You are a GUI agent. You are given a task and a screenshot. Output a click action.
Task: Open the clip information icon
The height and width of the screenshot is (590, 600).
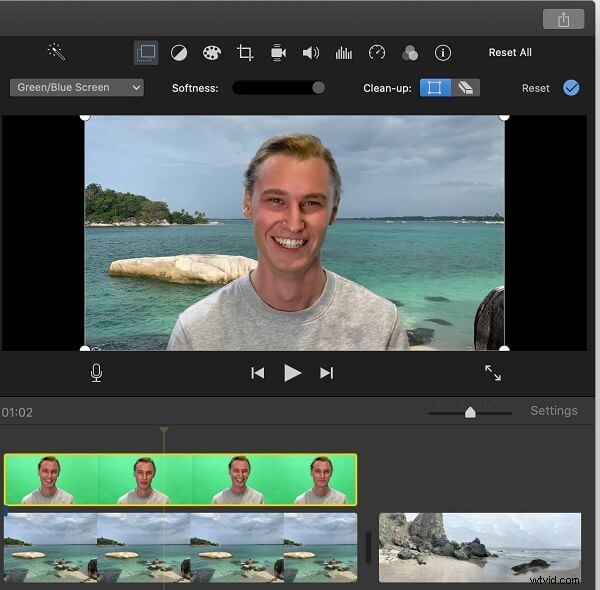443,53
